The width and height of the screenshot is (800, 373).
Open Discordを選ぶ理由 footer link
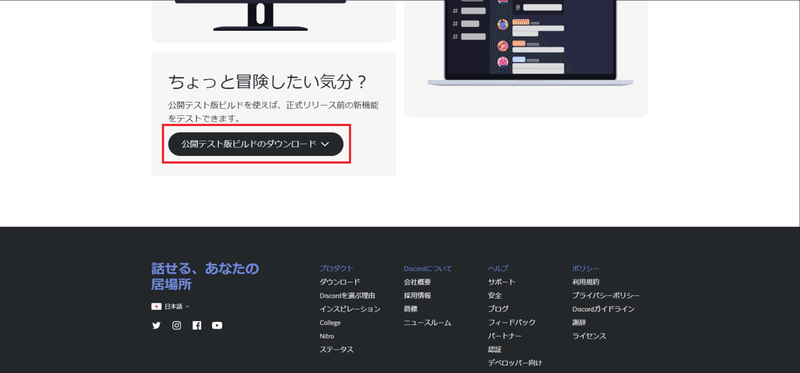[347, 295]
